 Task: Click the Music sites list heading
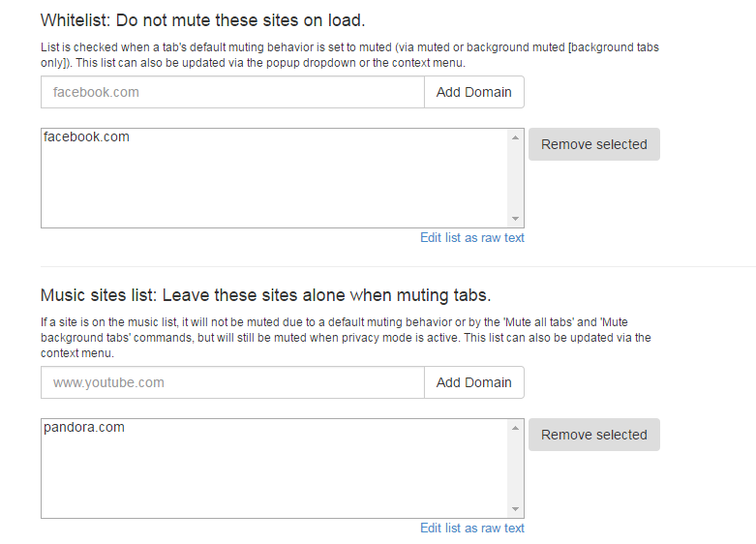[x=265, y=295]
